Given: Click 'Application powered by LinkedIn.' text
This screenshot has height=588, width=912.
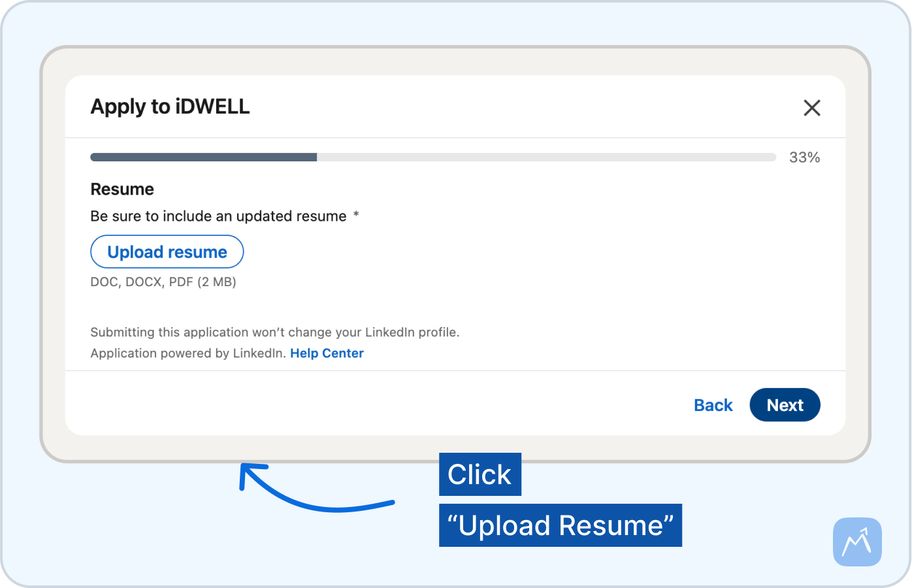Looking at the screenshot, I should (x=188, y=353).
